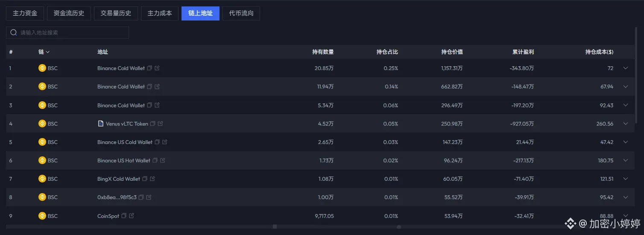Switch to the 代币流向 tab
This screenshot has height=235, width=644.
(x=241, y=13)
